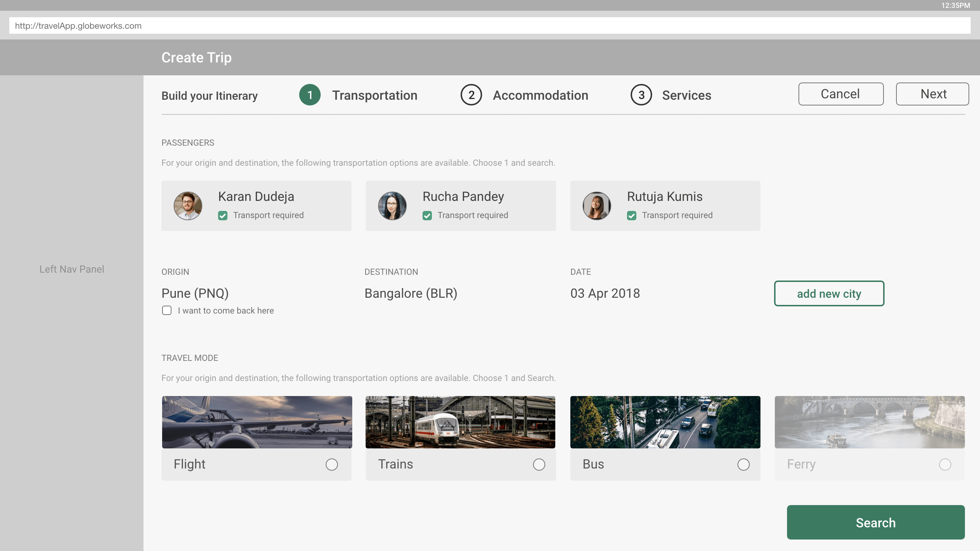Click the Trains station thumbnail

(x=460, y=422)
